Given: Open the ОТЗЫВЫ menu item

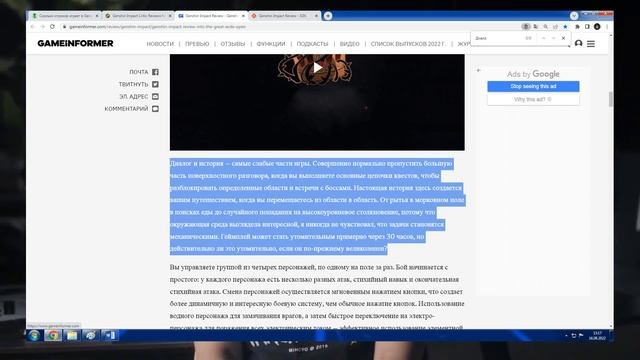Looking at the screenshot, I should pos(233,44).
